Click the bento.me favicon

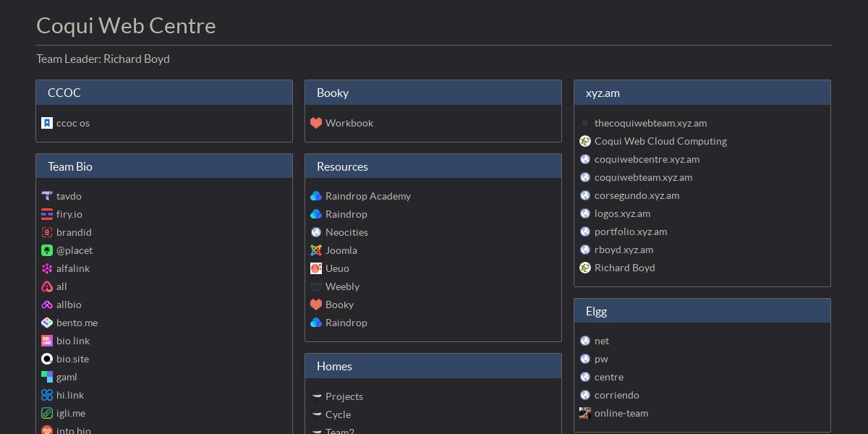(x=47, y=323)
